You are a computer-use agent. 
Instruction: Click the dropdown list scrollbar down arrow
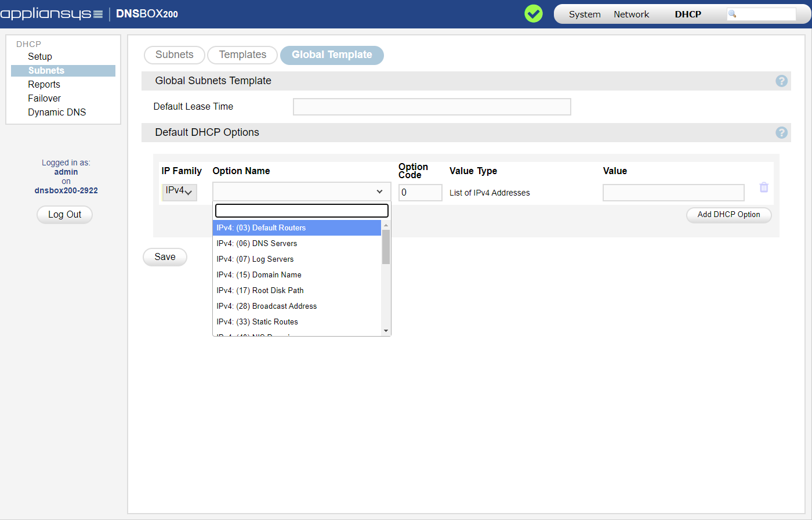coord(386,331)
